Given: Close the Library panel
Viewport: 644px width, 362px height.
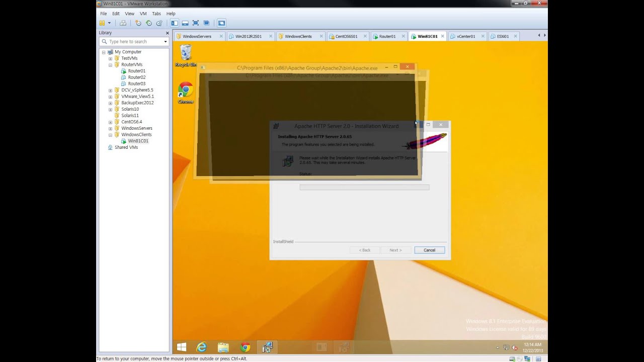Looking at the screenshot, I should coord(168,33).
